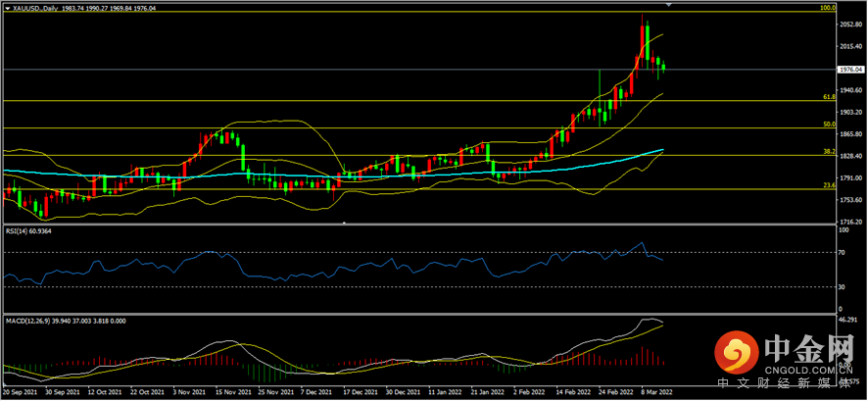
Task: Click the MACD scale value 46.291
Action: [x=848, y=321]
